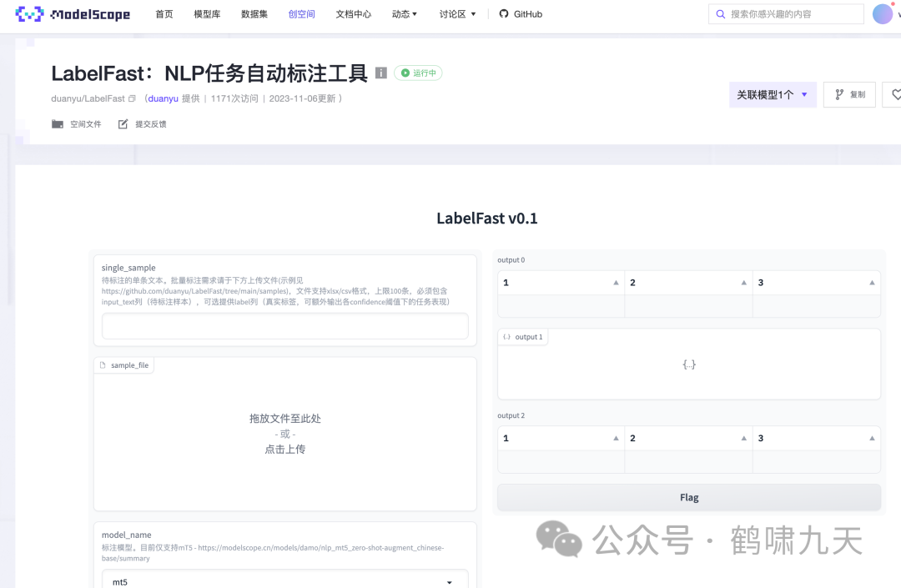The image size is (901, 588).
Task: Open the user avatar menu
Action: point(883,14)
